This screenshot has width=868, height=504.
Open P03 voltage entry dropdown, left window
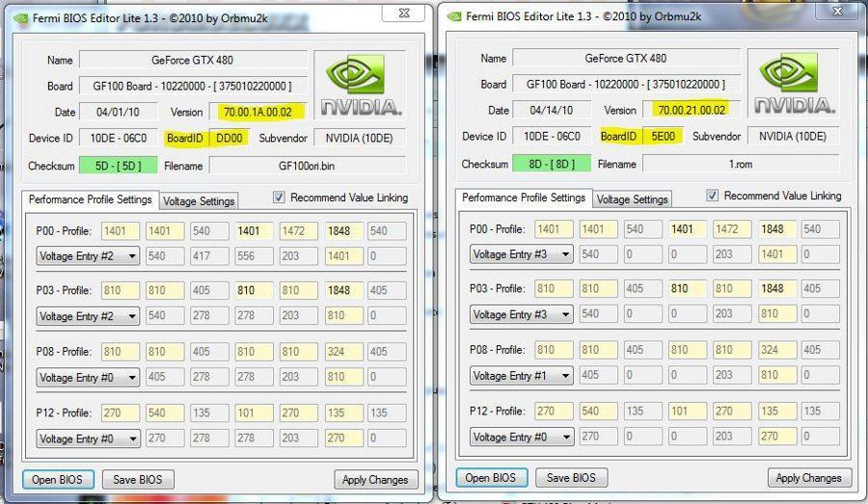coord(88,316)
